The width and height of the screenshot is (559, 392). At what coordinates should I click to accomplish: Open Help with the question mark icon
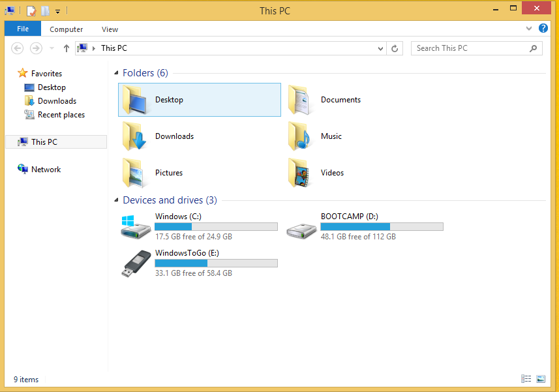point(543,28)
